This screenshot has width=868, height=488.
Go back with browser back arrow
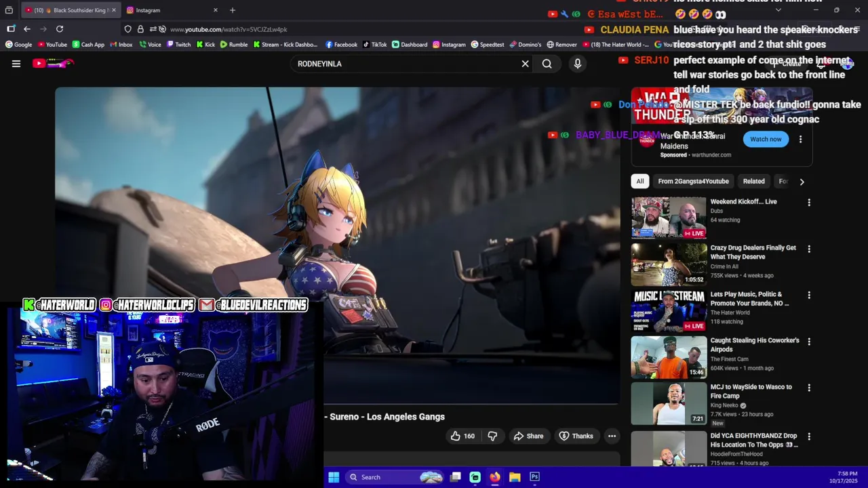[26, 29]
